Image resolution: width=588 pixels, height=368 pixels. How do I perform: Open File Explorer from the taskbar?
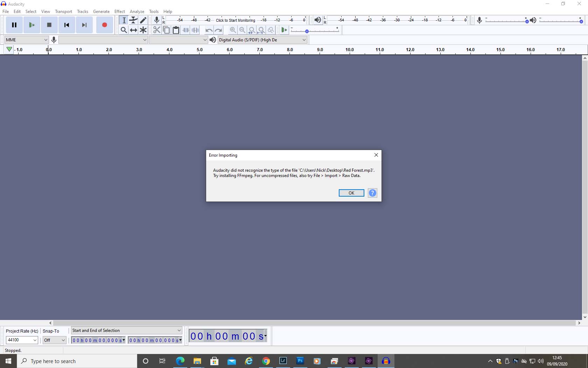pyautogui.click(x=197, y=361)
